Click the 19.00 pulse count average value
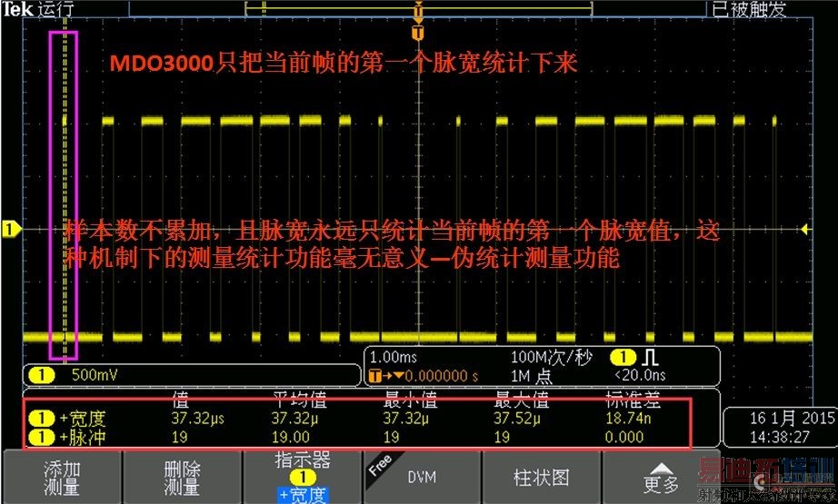838x504 pixels. tap(290, 438)
